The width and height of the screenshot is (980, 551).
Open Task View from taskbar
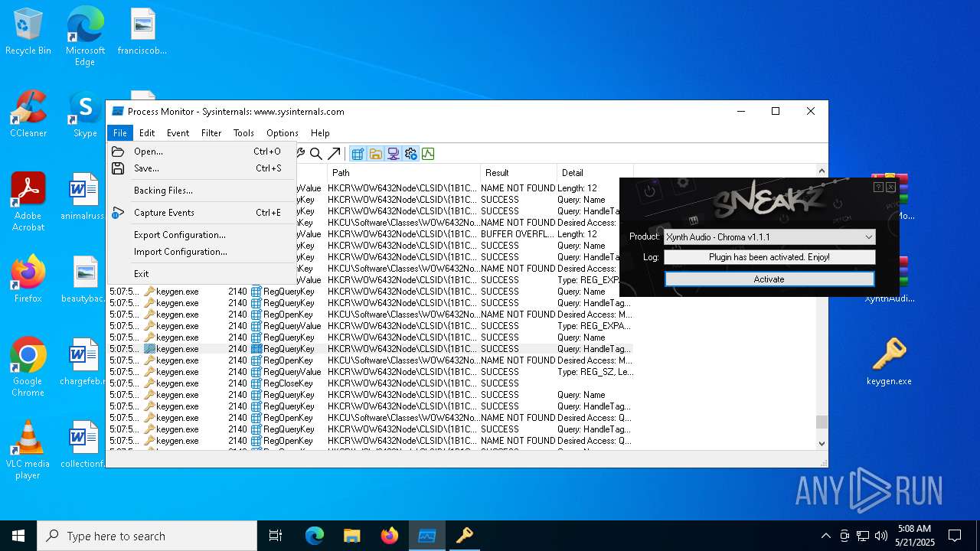tap(276, 536)
